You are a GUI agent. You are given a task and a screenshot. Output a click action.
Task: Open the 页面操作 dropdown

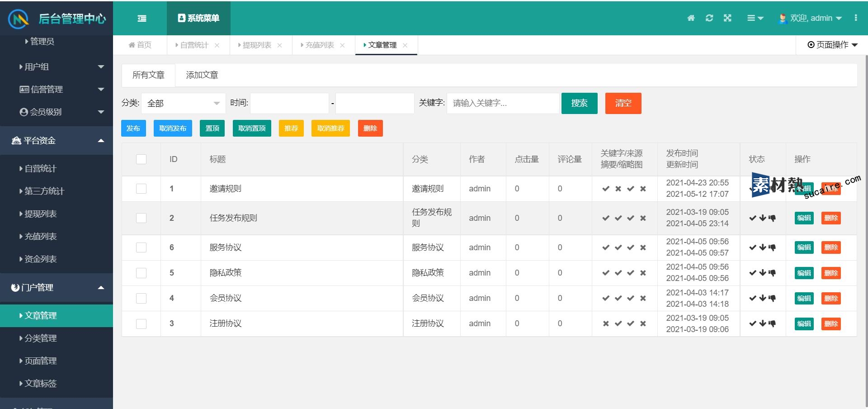[x=832, y=45]
